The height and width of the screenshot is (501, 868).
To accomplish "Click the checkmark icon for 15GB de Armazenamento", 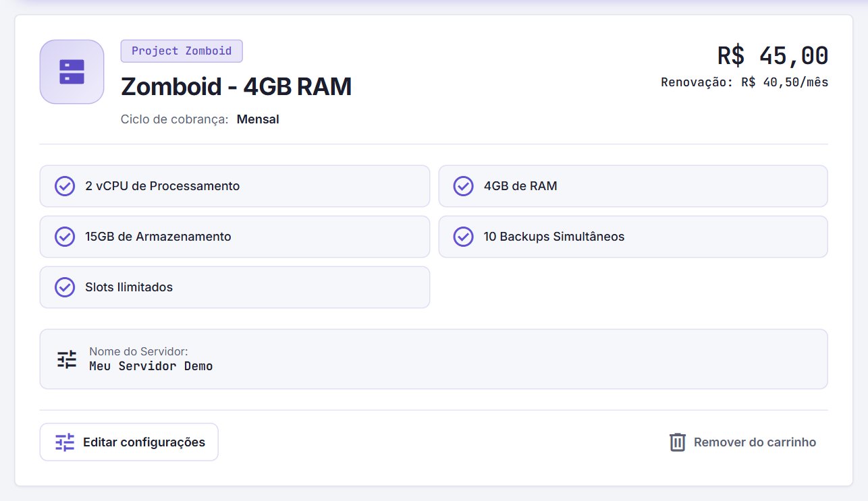I will coord(64,237).
